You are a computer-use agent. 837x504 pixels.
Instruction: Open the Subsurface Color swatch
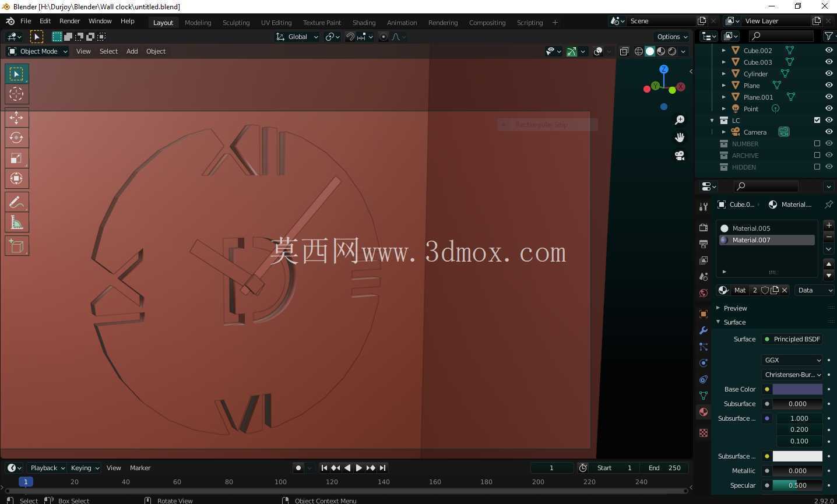pyautogui.click(x=797, y=456)
